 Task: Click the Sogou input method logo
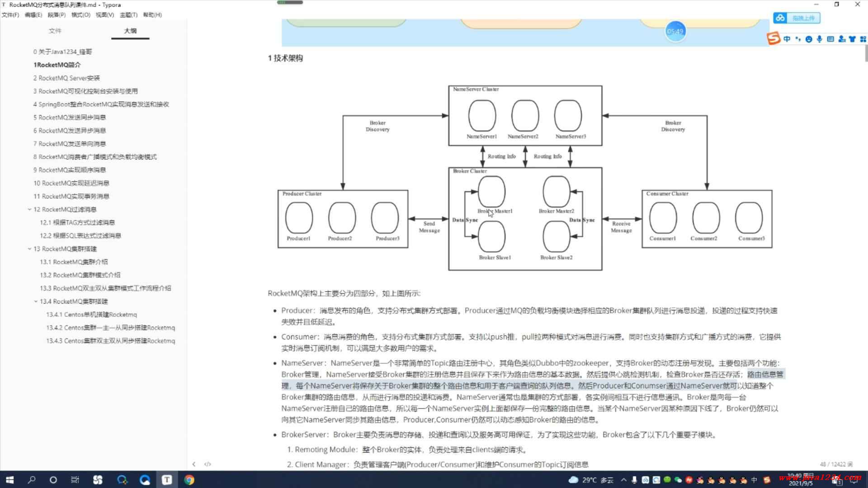pyautogui.click(x=774, y=38)
